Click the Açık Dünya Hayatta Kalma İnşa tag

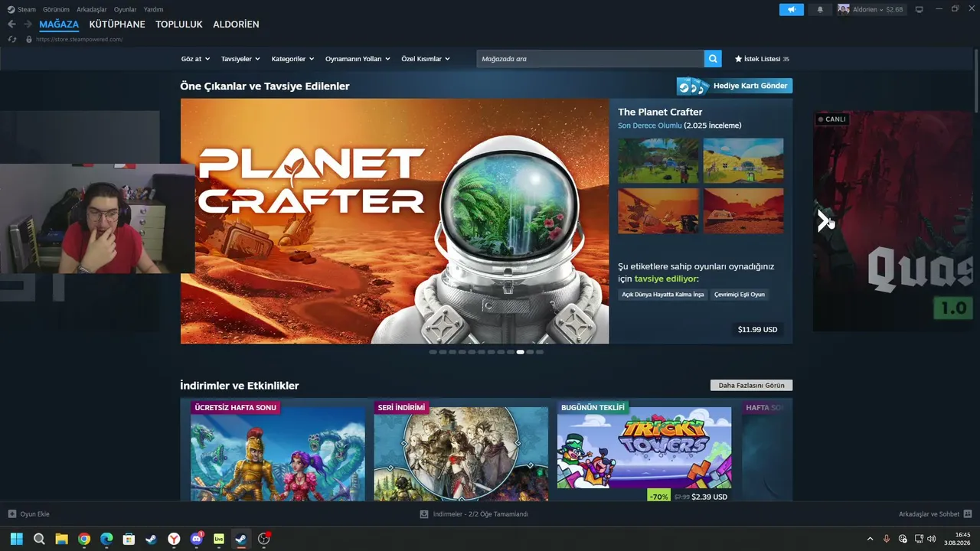coord(663,295)
